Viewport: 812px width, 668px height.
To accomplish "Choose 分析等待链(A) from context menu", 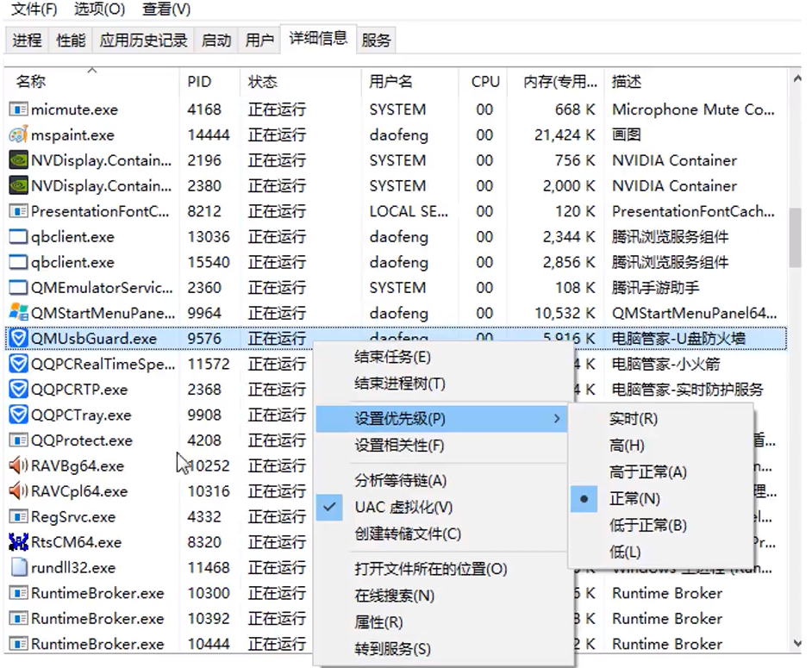I will tap(400, 481).
